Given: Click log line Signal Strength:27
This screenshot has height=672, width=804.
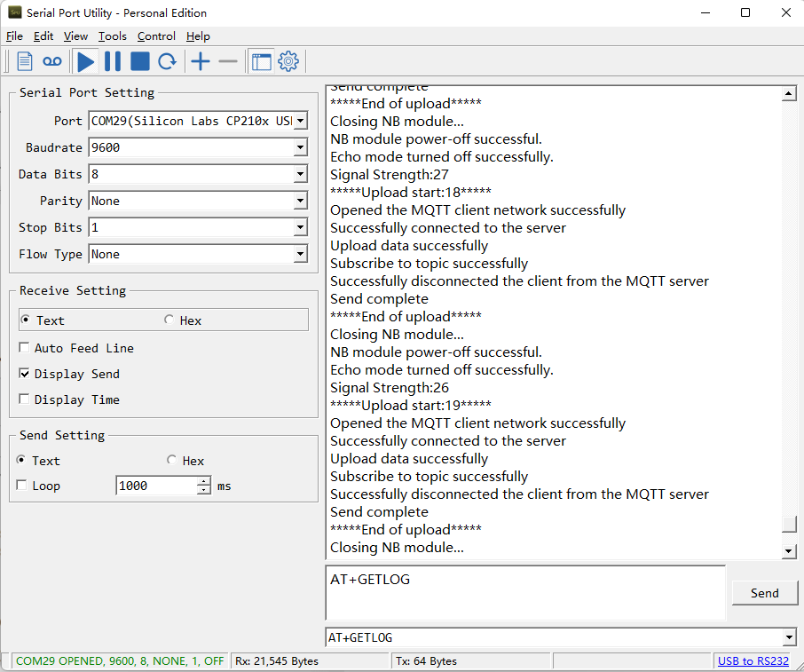Looking at the screenshot, I should (x=390, y=174).
